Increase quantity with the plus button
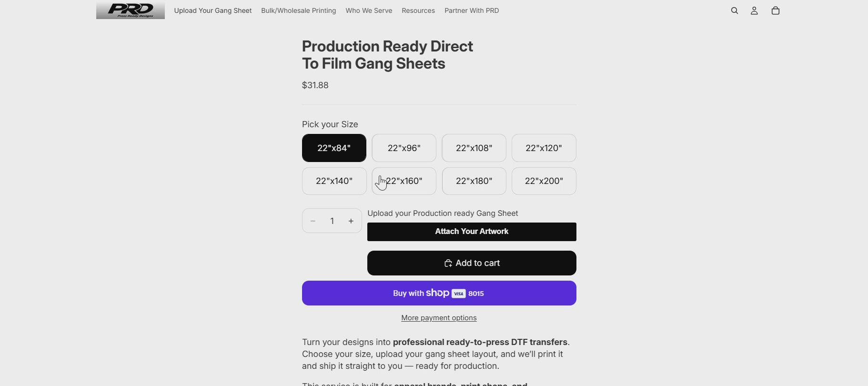 click(351, 221)
